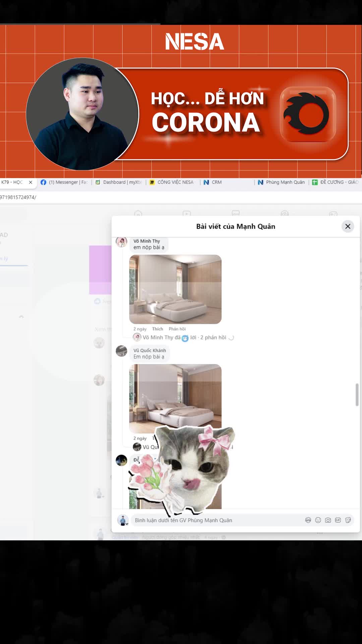Switch to the K79 - HỌC browser tab
362x644 pixels.
pos(12,182)
